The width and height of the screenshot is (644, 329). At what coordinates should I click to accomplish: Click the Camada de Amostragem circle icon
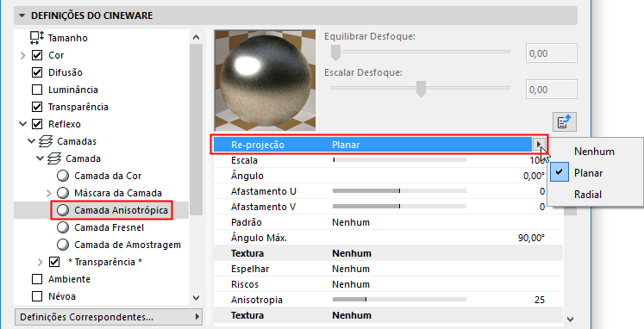pyautogui.click(x=63, y=245)
